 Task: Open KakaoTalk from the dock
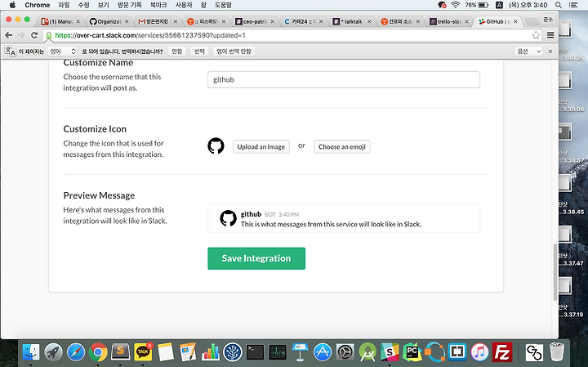coord(143,352)
